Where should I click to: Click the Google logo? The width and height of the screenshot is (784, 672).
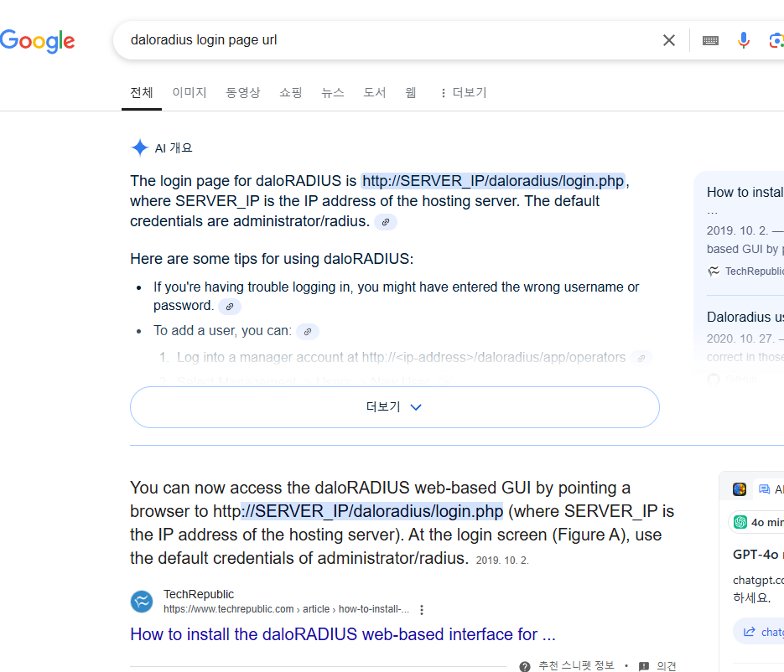click(x=38, y=41)
